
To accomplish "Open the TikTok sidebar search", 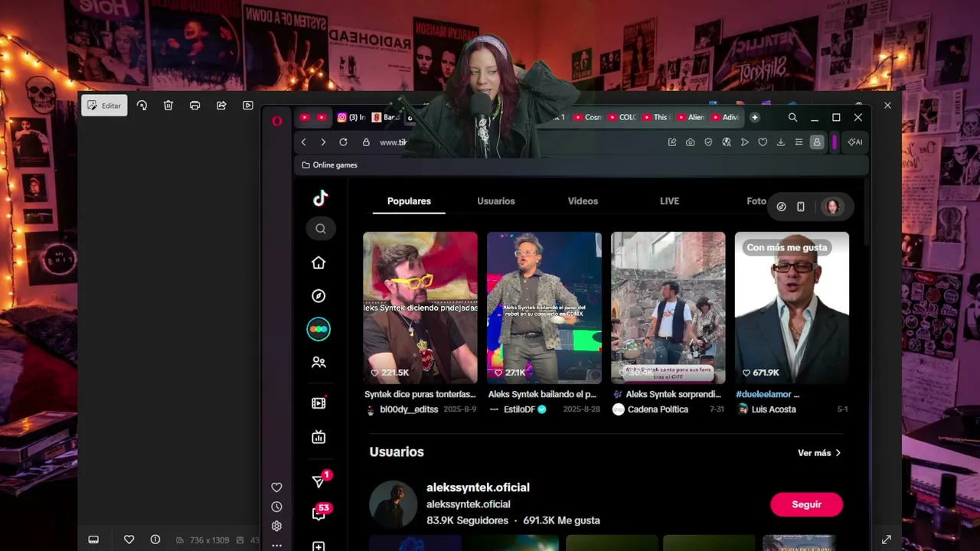I will click(320, 228).
